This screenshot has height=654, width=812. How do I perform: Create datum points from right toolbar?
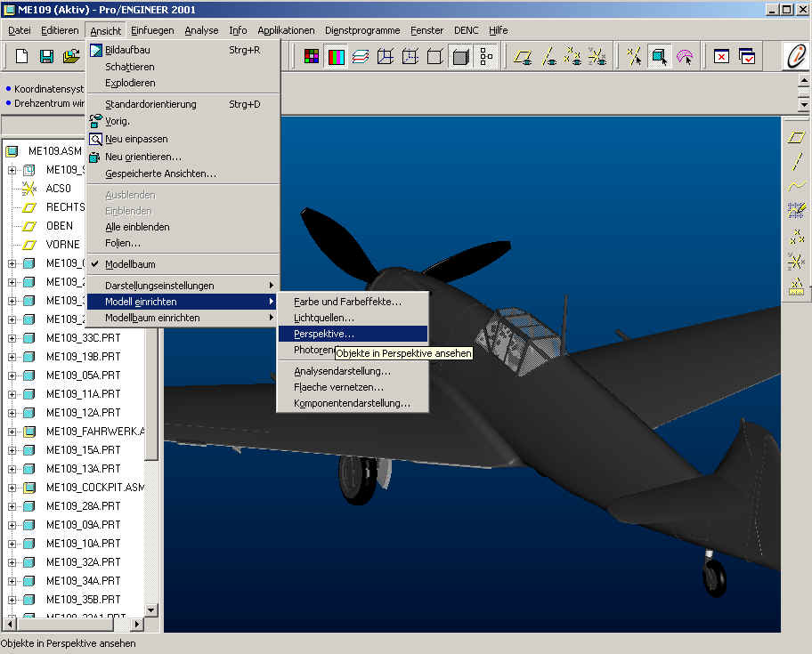tap(797, 237)
